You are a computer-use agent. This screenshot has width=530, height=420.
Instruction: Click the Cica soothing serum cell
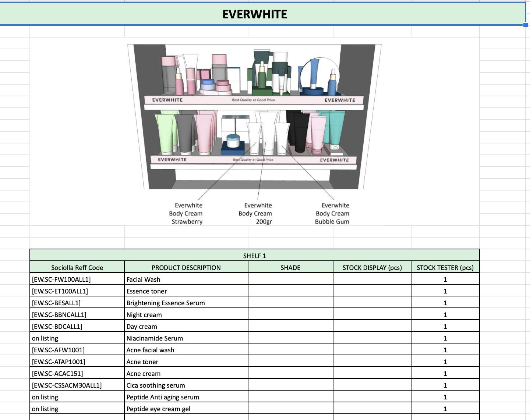click(186, 385)
